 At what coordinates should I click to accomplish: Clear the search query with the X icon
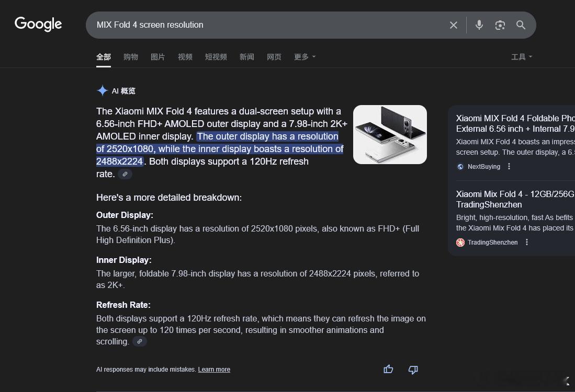point(453,25)
